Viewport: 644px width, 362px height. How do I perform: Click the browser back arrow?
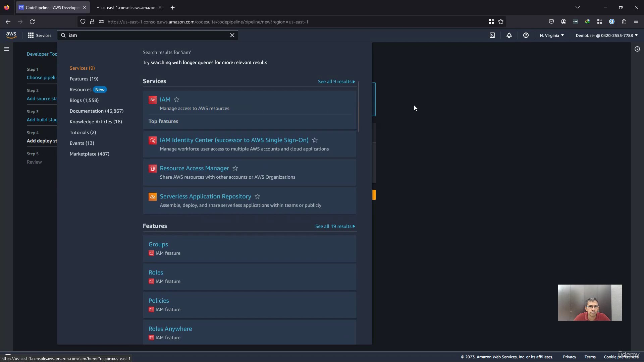coord(8,22)
